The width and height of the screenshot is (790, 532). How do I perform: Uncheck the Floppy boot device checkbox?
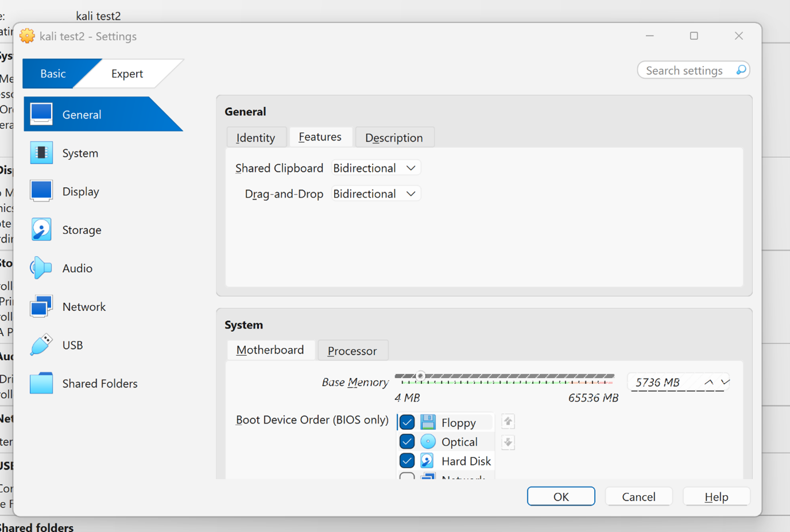tap(407, 422)
